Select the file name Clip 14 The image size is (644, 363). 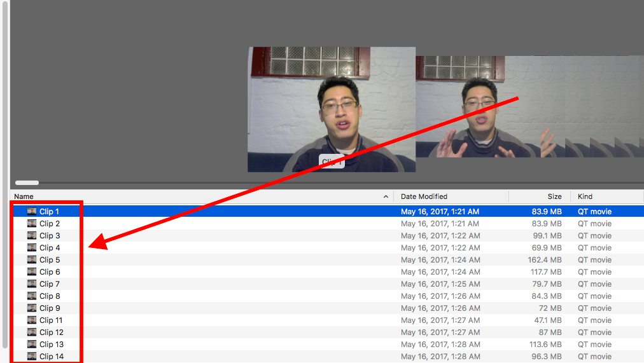(x=52, y=356)
